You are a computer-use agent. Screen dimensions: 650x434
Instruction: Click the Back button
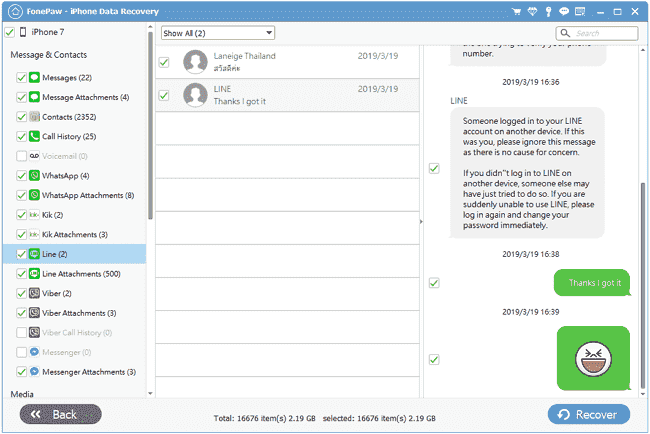coord(61,414)
